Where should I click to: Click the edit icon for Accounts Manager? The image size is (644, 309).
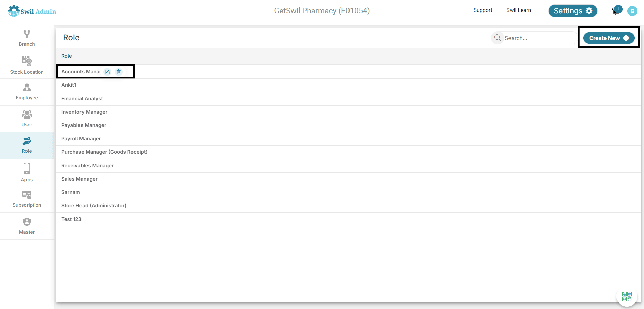point(107,72)
